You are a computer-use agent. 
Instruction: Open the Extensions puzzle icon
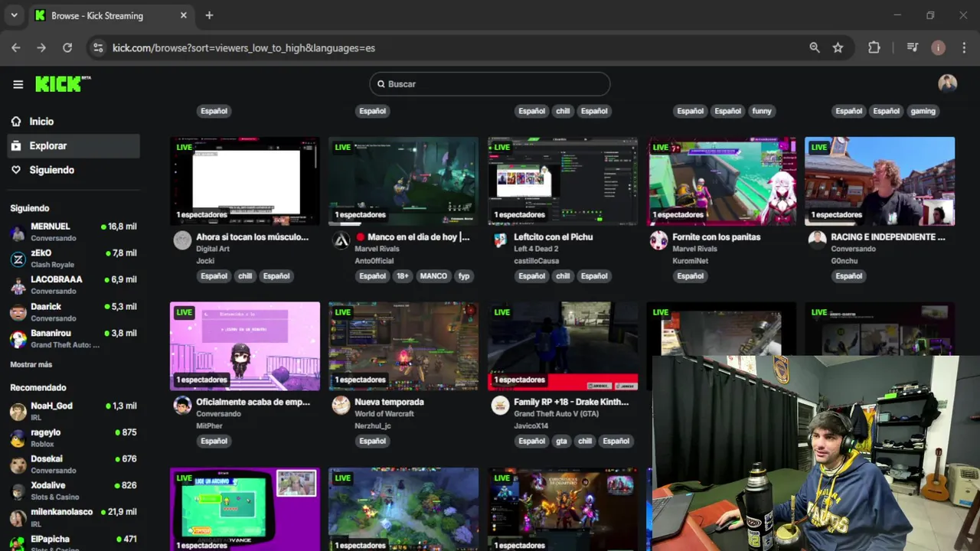click(x=874, y=47)
